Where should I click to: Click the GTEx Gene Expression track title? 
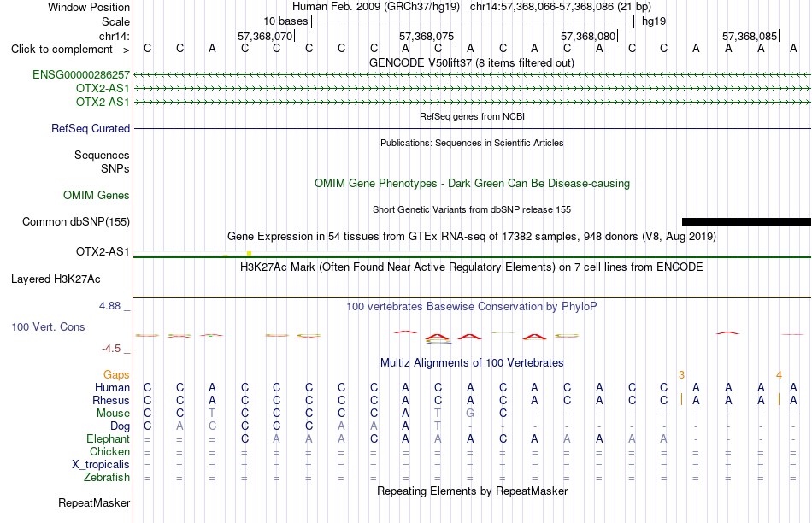click(472, 237)
